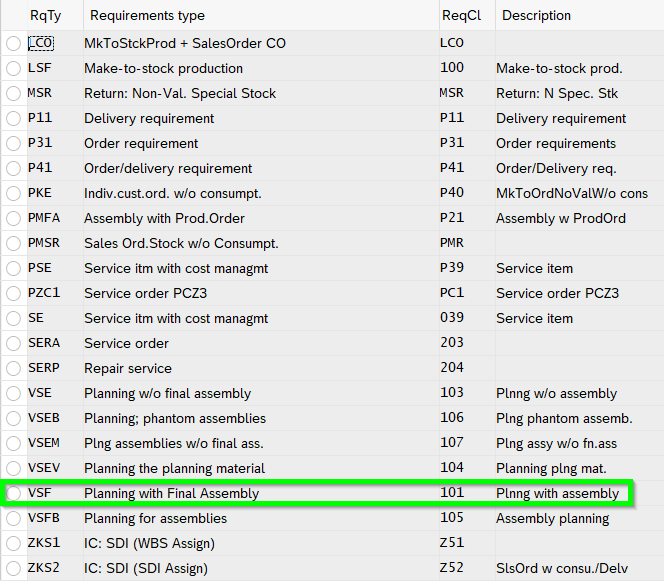The image size is (664, 581).
Task: Click the RqTy column header
Action: [x=45, y=15]
